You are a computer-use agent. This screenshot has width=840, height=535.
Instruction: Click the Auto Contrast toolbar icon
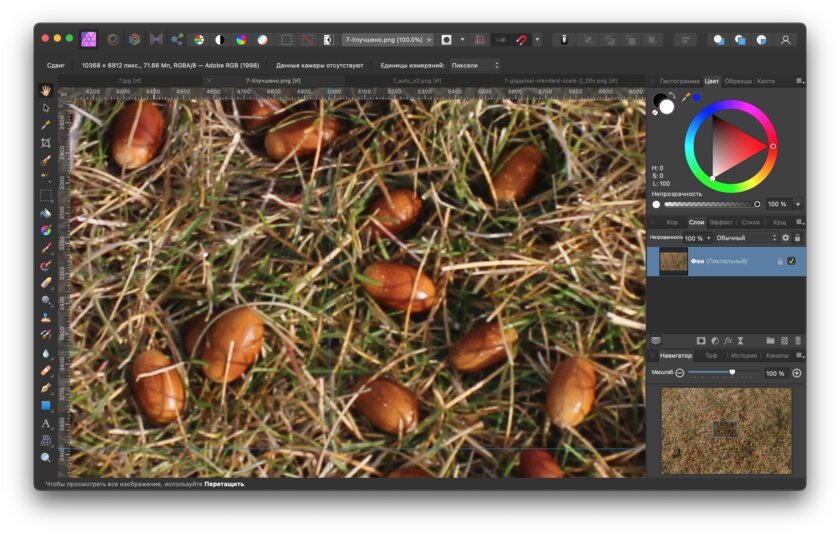tap(220, 40)
